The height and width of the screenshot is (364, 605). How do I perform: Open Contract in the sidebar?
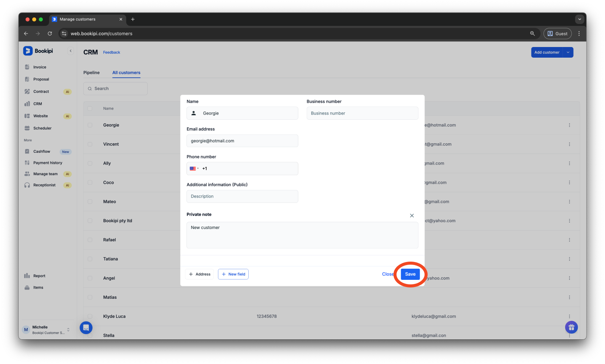click(x=41, y=91)
